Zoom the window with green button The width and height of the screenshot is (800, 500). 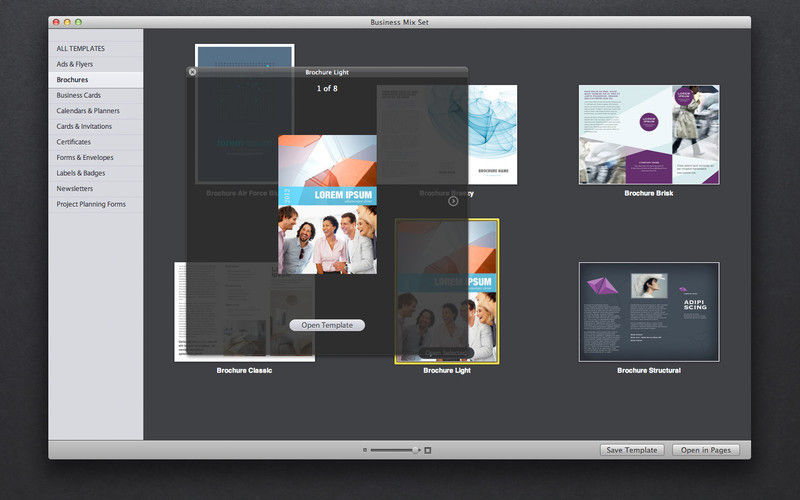coord(78,22)
